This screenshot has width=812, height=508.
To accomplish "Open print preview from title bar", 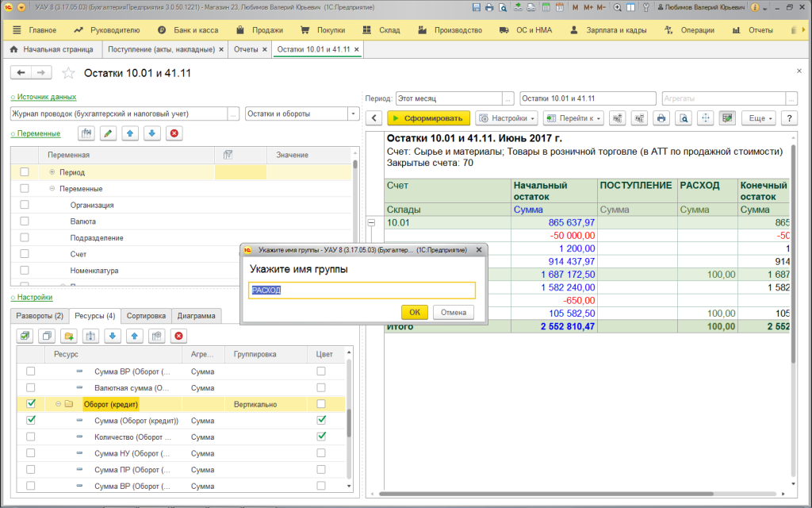I will tap(503, 8).
